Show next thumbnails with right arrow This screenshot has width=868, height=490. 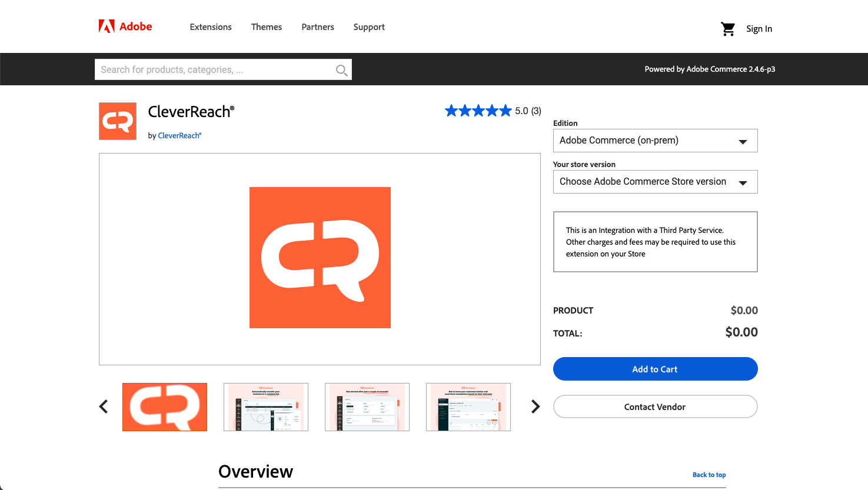tap(536, 406)
